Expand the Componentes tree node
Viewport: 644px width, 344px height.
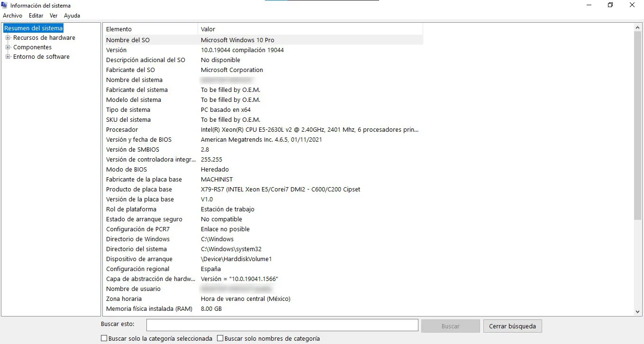[8, 47]
